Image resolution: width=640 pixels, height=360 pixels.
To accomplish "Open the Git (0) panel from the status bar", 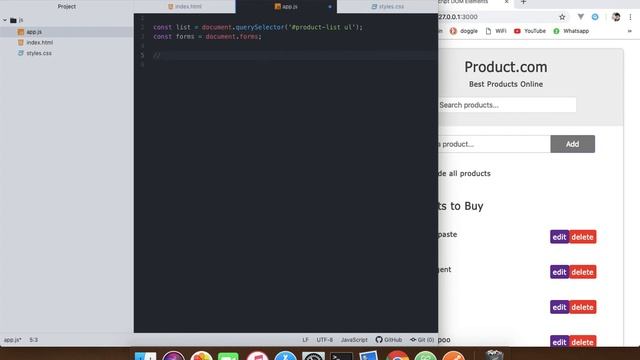I will click(422, 340).
